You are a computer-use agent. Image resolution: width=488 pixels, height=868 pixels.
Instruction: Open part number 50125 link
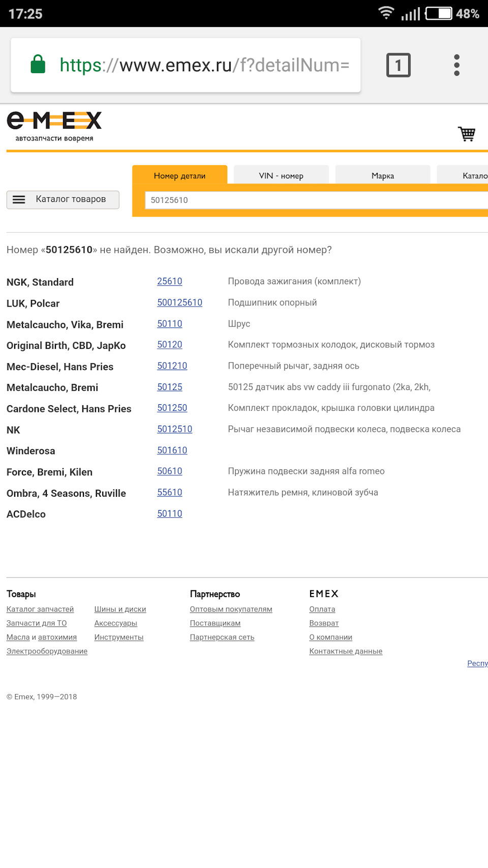[170, 387]
